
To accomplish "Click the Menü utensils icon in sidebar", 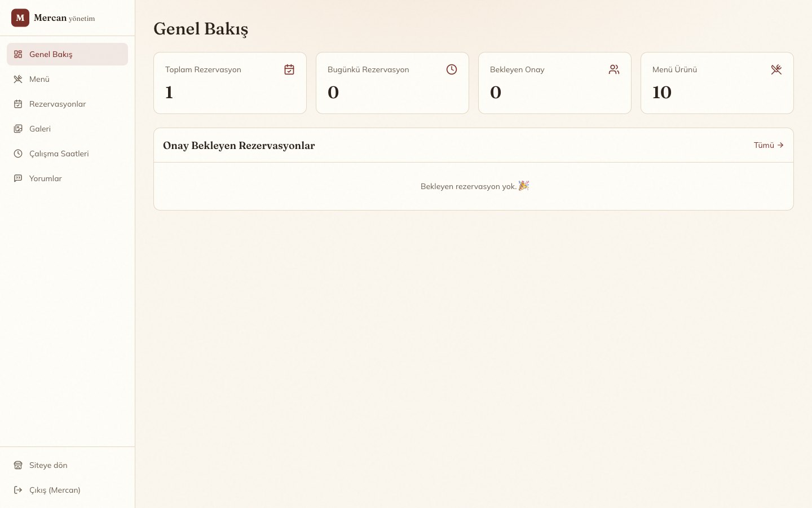I will tap(18, 79).
